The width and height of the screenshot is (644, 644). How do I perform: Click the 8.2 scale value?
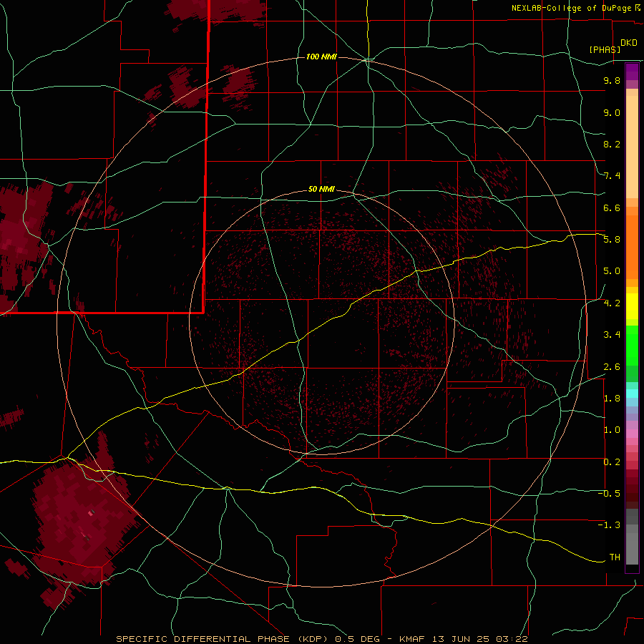pyautogui.click(x=612, y=144)
